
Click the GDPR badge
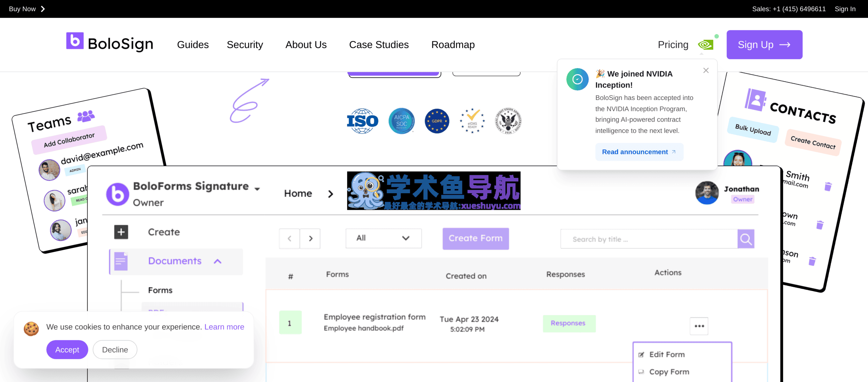437,121
